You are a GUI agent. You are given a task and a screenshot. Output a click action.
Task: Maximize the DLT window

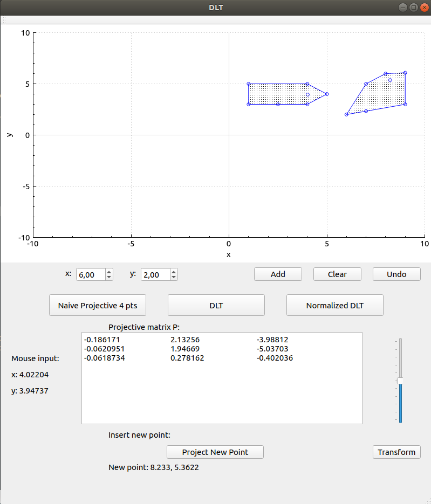coord(414,8)
